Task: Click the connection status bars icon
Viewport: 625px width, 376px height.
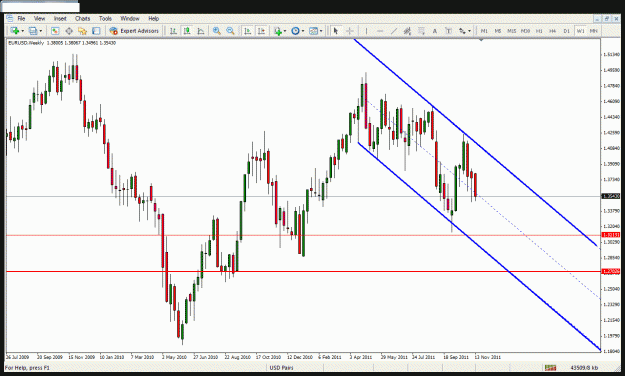Action: (550, 368)
